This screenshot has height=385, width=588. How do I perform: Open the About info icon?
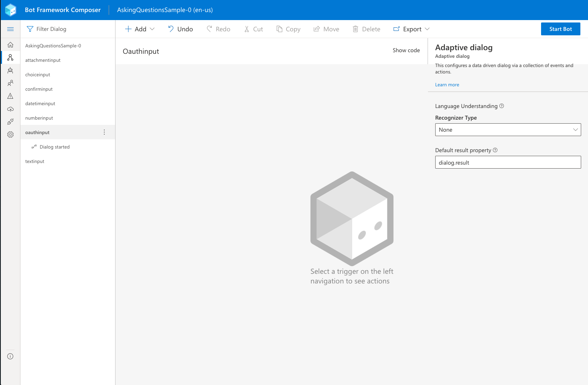tap(10, 356)
